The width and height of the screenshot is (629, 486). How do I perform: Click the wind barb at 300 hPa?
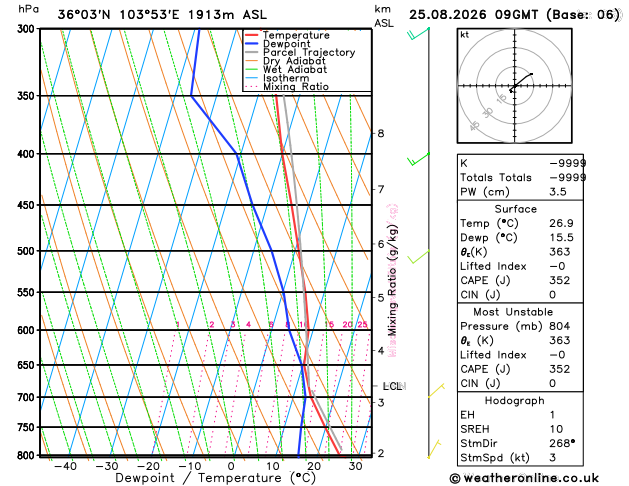(x=418, y=34)
